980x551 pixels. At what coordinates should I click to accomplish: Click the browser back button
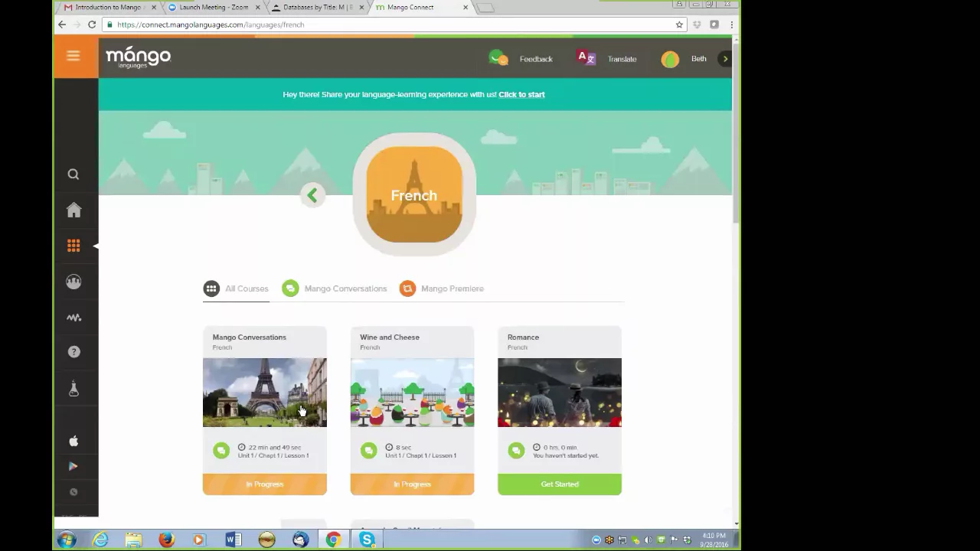62,24
